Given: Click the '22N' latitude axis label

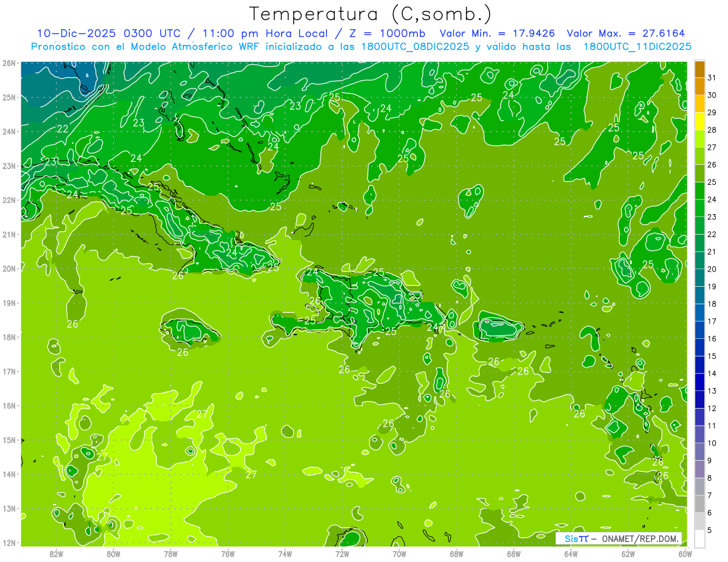Looking at the screenshot, I should point(8,200).
